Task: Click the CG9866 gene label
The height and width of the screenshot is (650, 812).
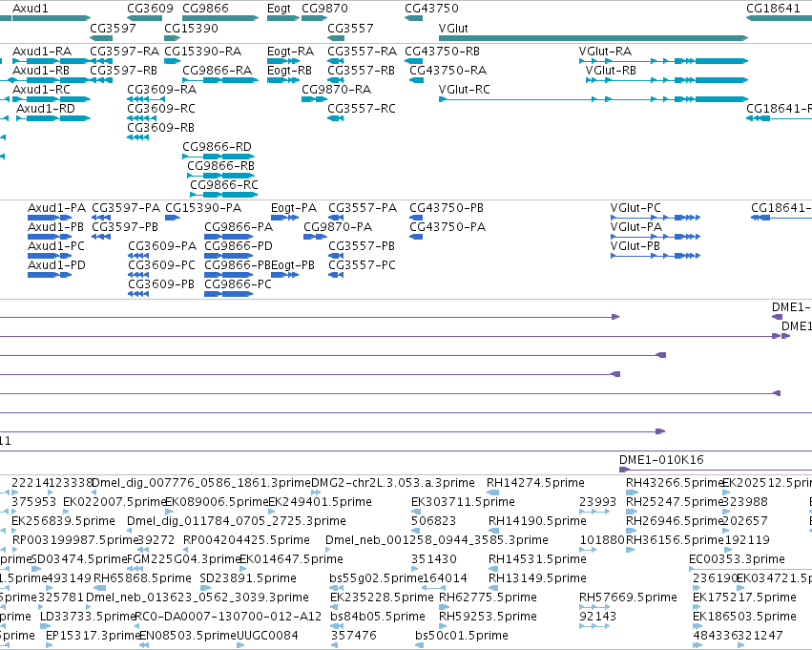Action: coord(205,9)
